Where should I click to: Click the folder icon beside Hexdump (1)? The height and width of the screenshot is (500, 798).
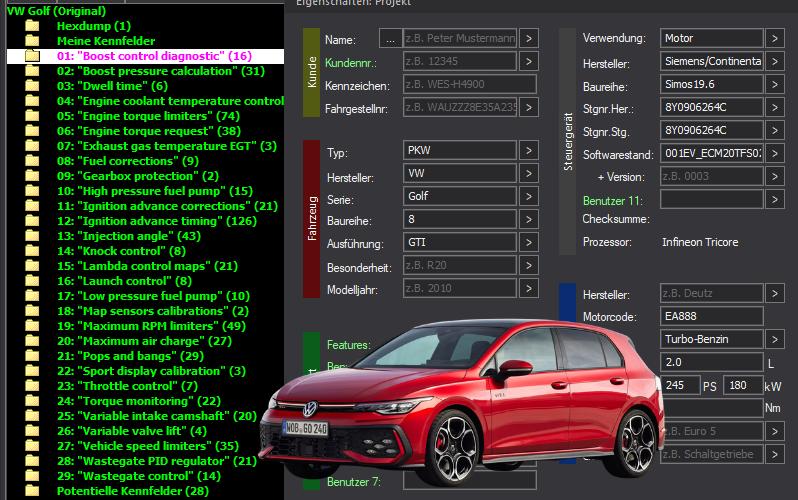[32, 25]
